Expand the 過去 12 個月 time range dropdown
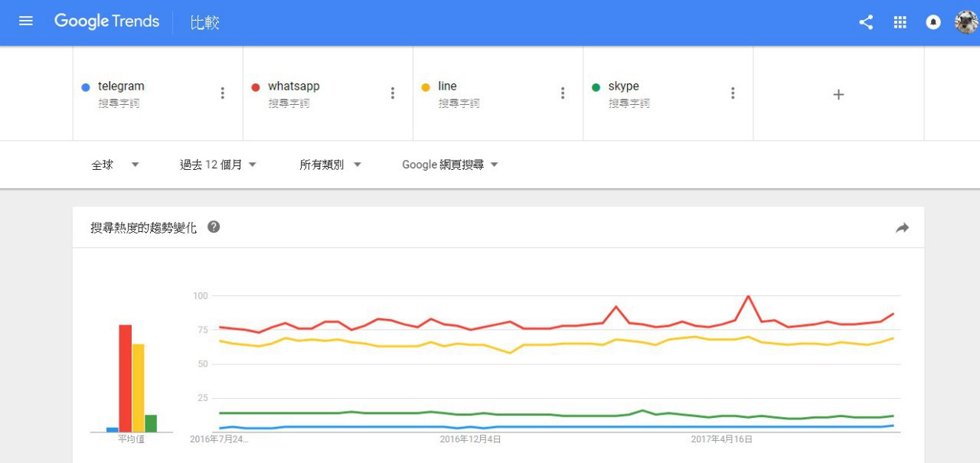The image size is (980, 463). [x=218, y=165]
